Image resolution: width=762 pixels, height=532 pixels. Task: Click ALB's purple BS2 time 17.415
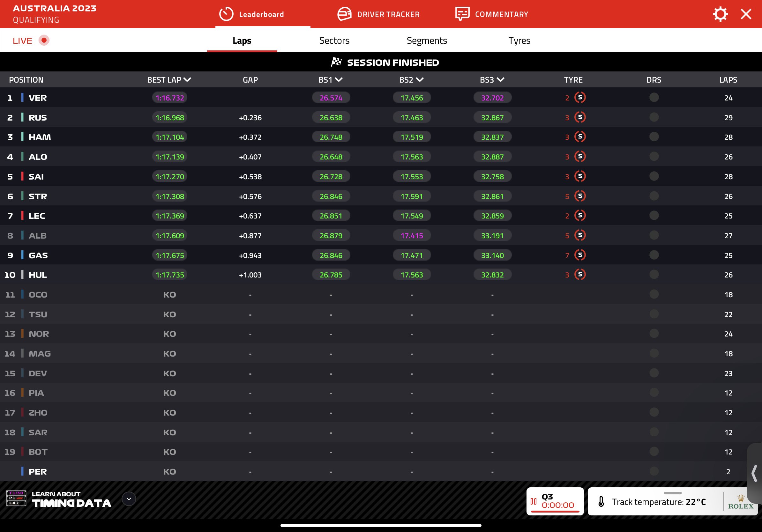pyautogui.click(x=412, y=235)
